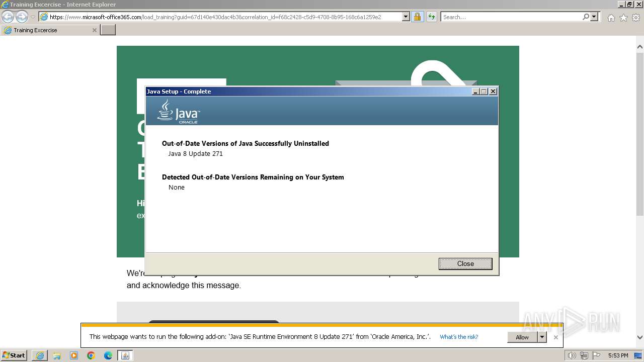The image size is (644, 362).
Task: Select the "Java 8 Update 271" text
Action: 195,154
